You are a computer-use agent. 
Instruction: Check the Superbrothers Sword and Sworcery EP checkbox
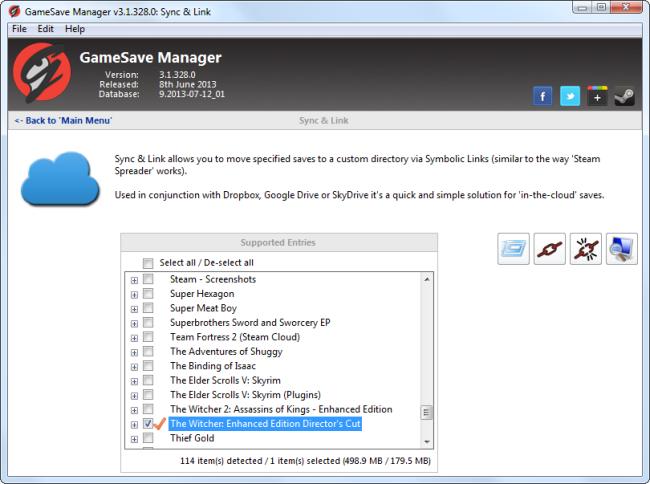pyautogui.click(x=148, y=322)
